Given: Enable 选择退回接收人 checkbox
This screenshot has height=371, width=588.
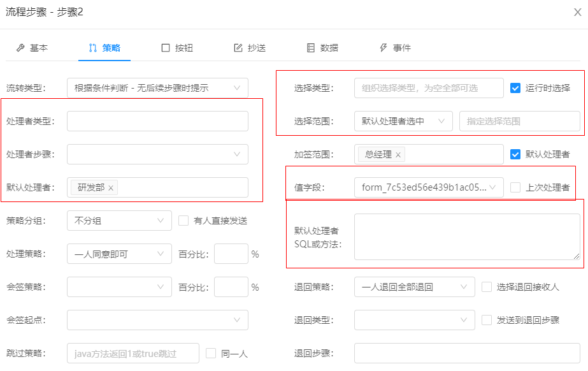Looking at the screenshot, I should (x=487, y=287).
